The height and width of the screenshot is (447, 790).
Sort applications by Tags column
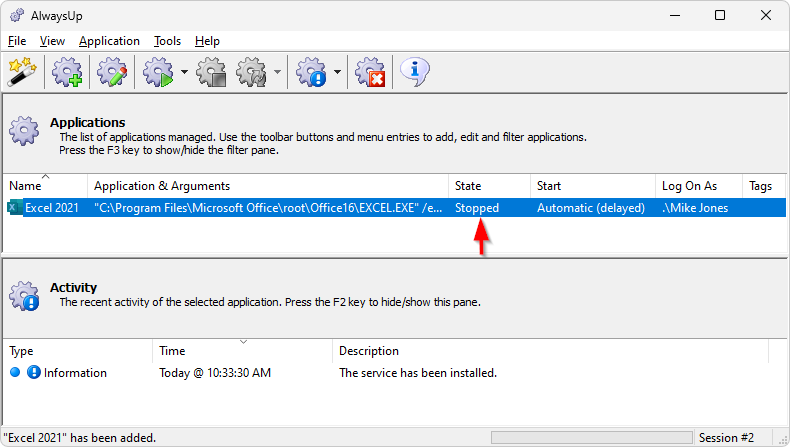(764, 186)
